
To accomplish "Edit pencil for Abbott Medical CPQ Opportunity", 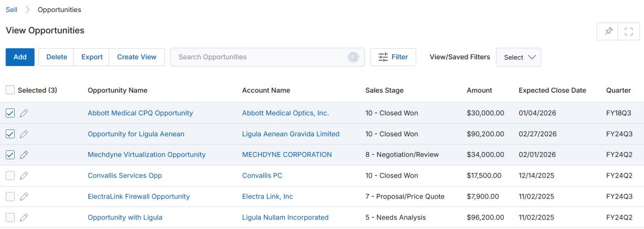I will click(24, 113).
